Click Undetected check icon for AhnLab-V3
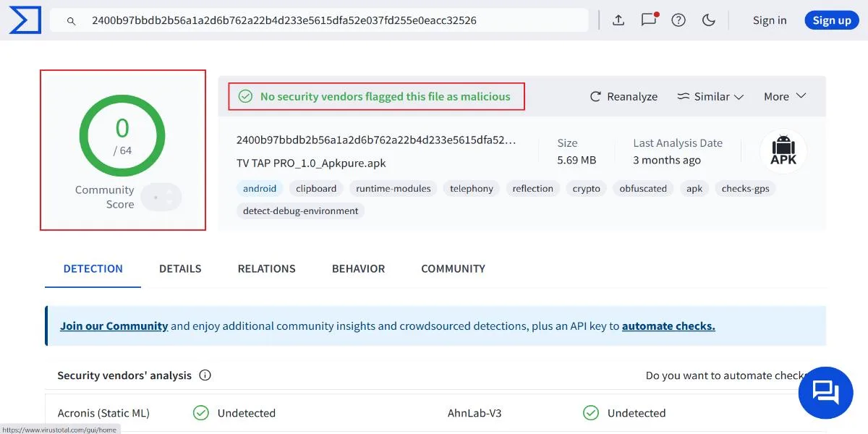Image resolution: width=868 pixels, height=434 pixels. pos(591,413)
